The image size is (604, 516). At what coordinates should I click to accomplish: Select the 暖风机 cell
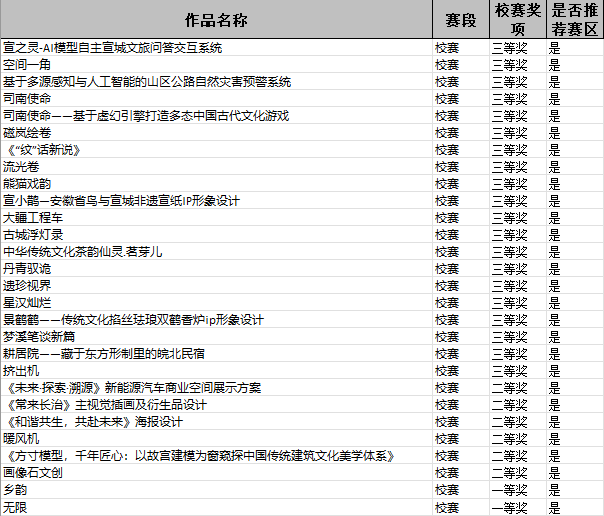[20, 439]
